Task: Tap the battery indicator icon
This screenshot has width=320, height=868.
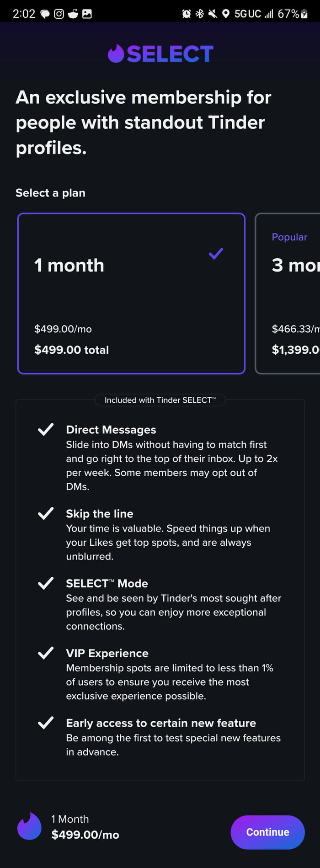Action: pyautogui.click(x=304, y=14)
